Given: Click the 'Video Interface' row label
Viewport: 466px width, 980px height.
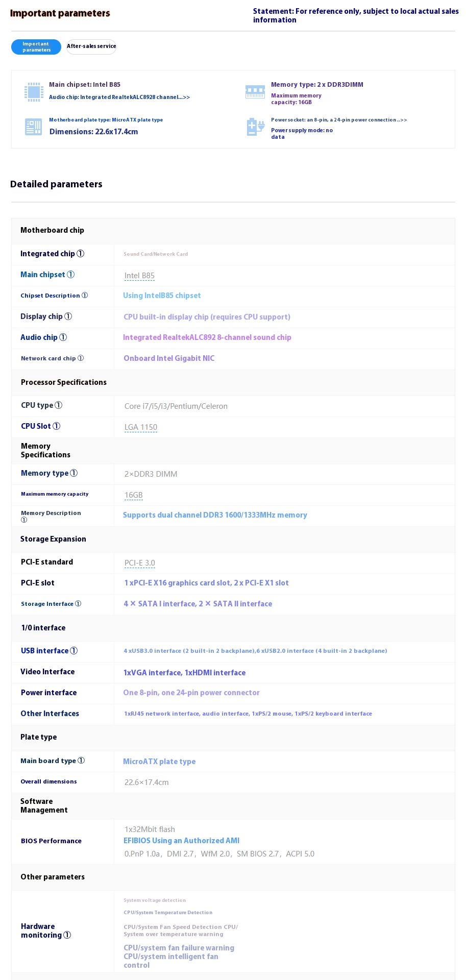Looking at the screenshot, I should click(x=47, y=672).
